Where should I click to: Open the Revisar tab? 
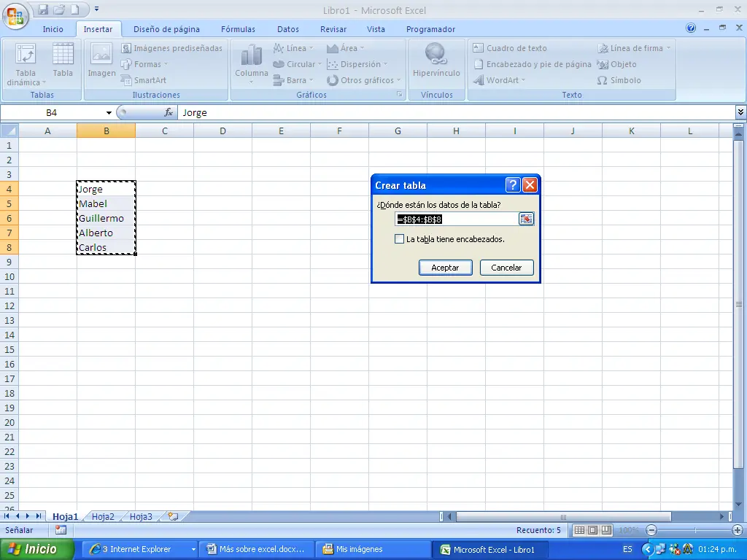333,29
